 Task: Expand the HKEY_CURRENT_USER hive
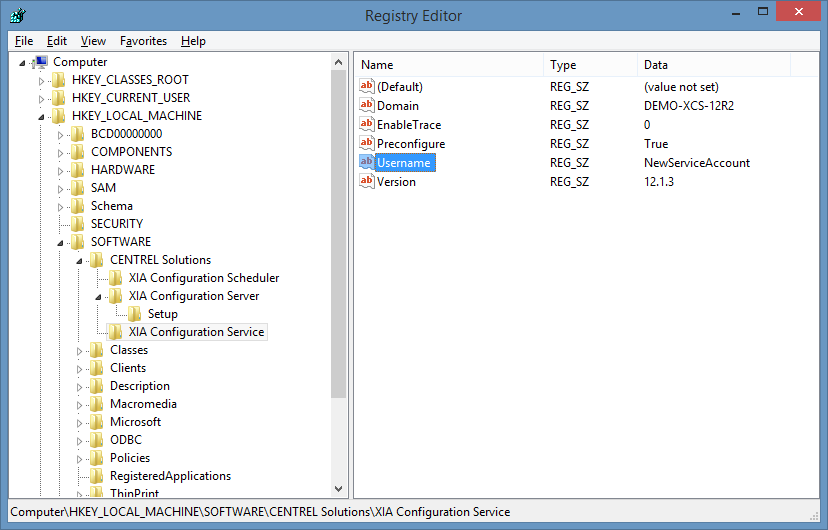[41, 99]
